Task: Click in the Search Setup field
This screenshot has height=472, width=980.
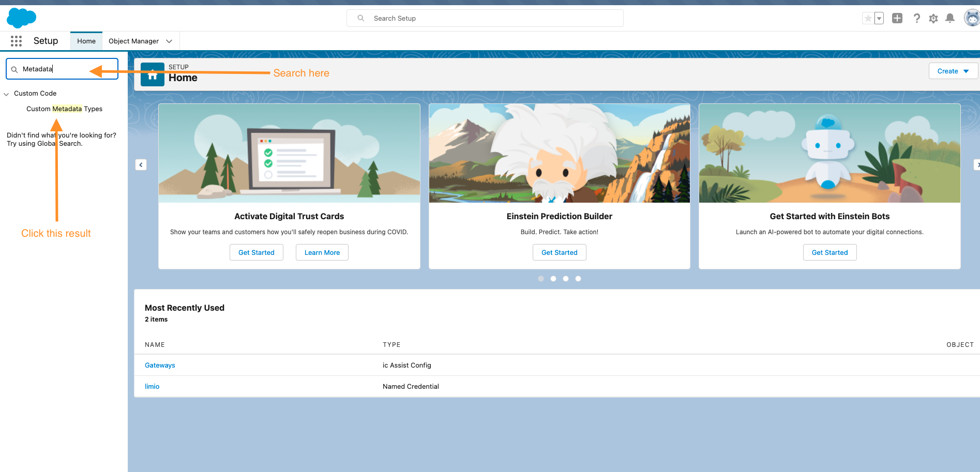Action: 485,18
